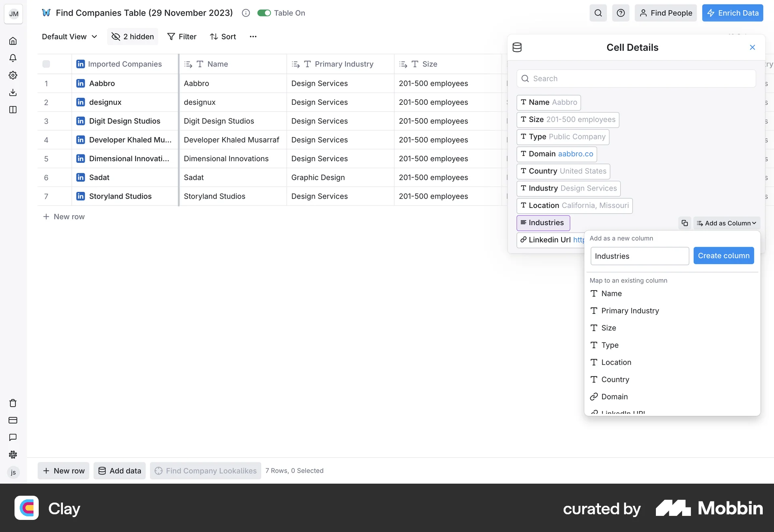
Task: Open Settings via the gear icon
Action: click(13, 75)
